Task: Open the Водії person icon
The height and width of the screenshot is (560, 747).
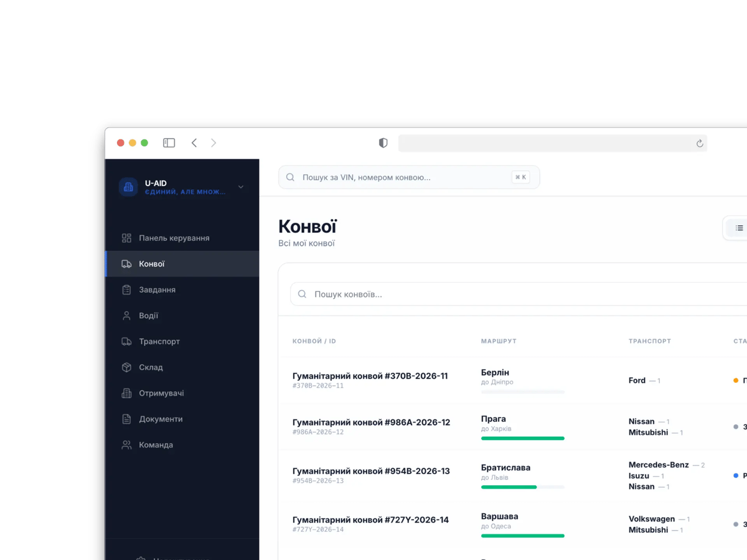Action: point(126,316)
